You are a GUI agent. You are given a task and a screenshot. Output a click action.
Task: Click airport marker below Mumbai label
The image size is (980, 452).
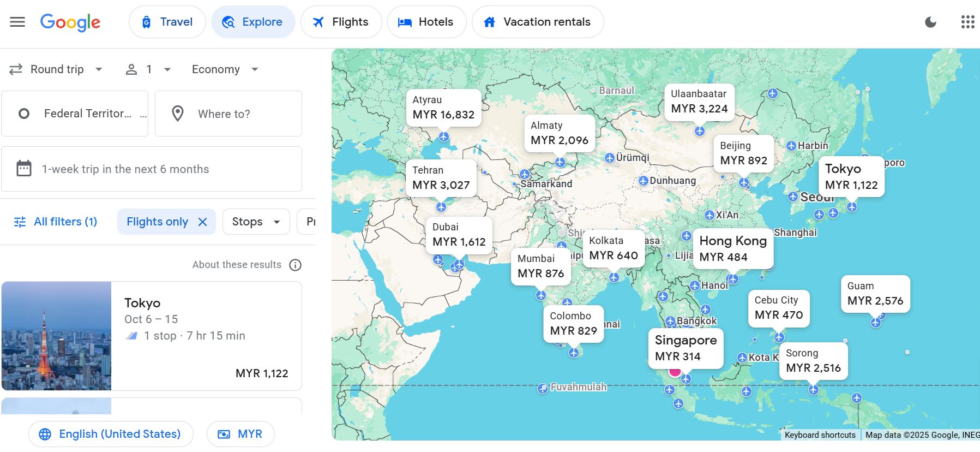541,295
